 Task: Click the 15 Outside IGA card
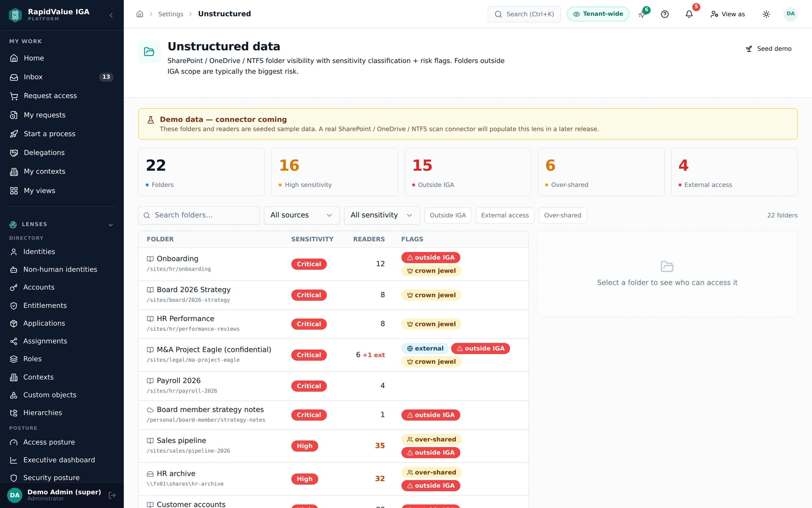point(468,172)
